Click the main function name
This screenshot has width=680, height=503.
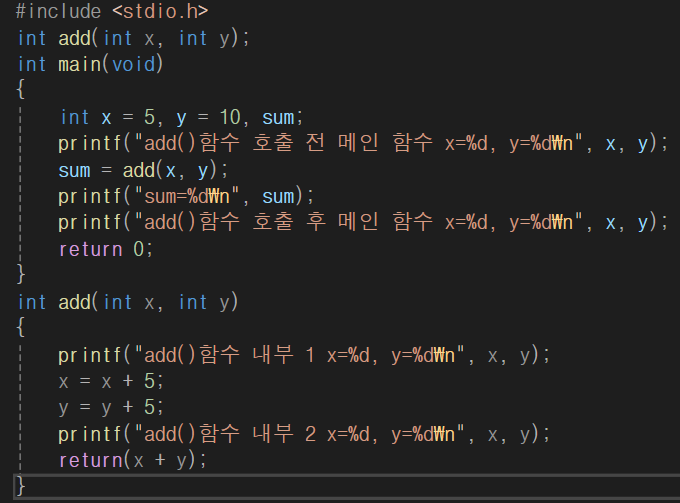(x=79, y=65)
